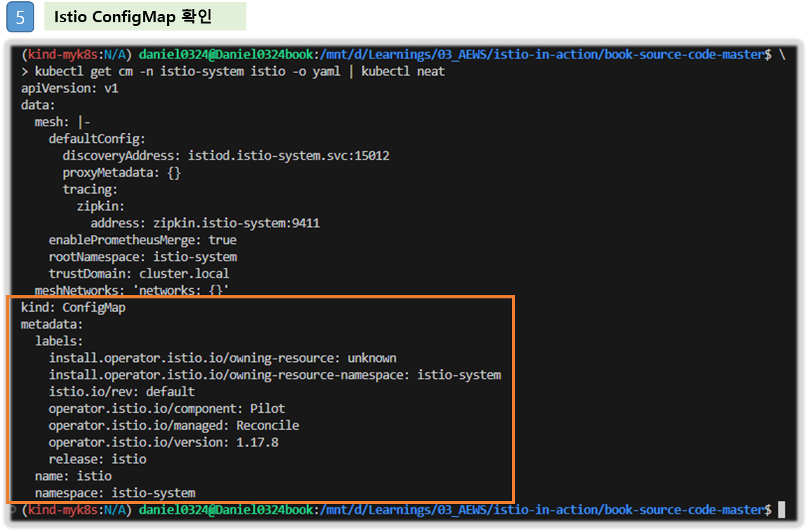The image size is (808, 532).
Task: Click the address zipkin.istio-system:9411 line
Action: (x=205, y=223)
